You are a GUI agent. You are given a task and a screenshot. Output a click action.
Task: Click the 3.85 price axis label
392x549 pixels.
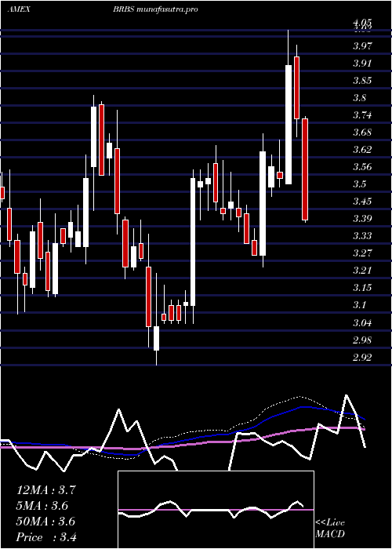click(x=362, y=80)
